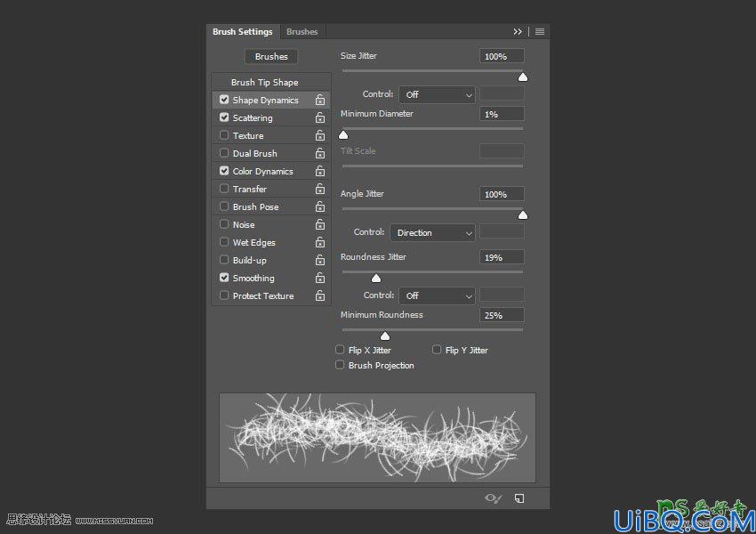Image resolution: width=756 pixels, height=534 pixels.
Task: Enable the Dual Brush checkbox
Action: (x=224, y=153)
